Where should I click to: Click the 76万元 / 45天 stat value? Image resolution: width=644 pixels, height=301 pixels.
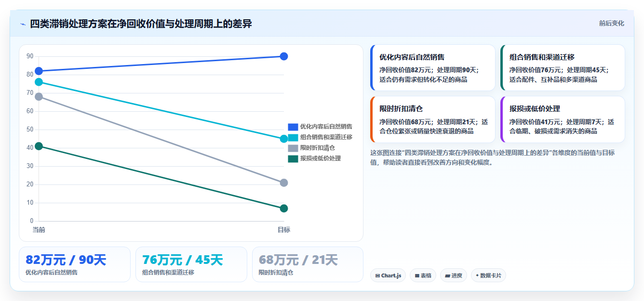coord(183,260)
